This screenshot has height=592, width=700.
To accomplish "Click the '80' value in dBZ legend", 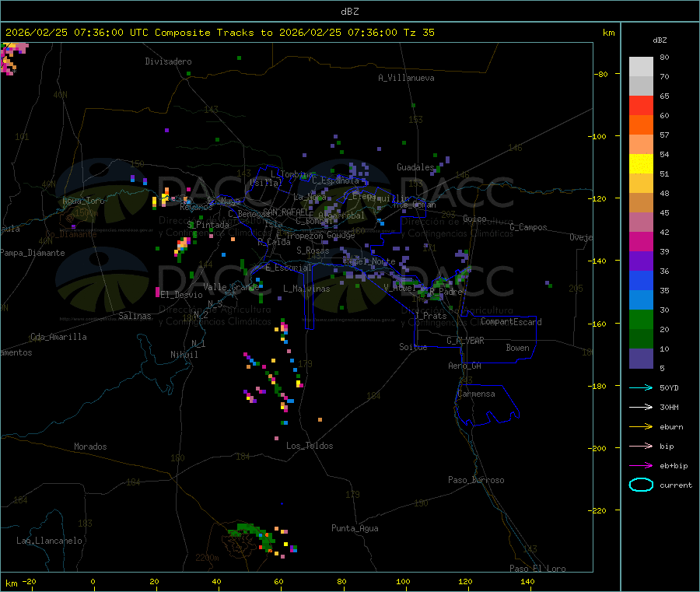I will tap(664, 57).
